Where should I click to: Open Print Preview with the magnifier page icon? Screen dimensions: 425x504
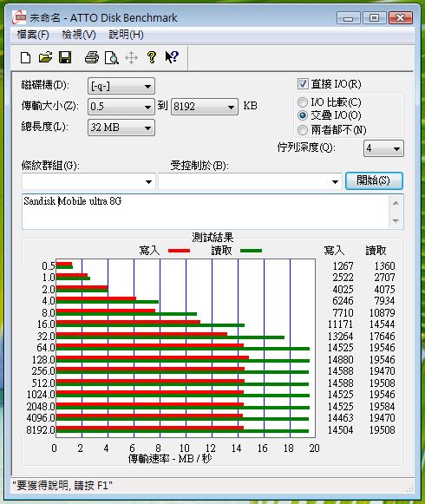point(112,58)
